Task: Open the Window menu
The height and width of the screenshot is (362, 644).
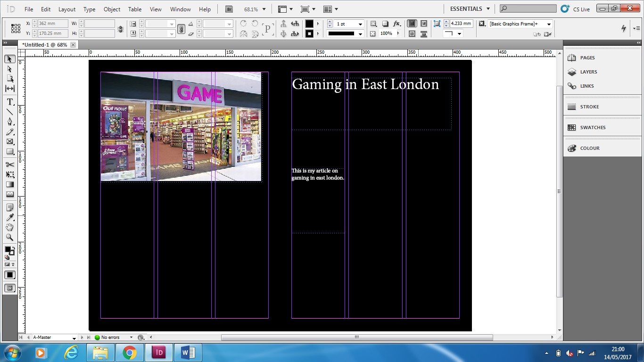Action: point(181,9)
